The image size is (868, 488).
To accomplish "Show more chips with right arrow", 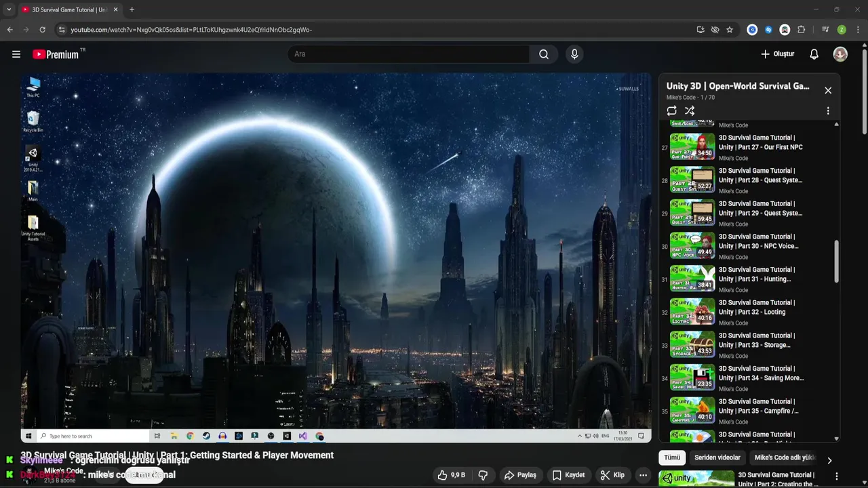I will (x=829, y=460).
